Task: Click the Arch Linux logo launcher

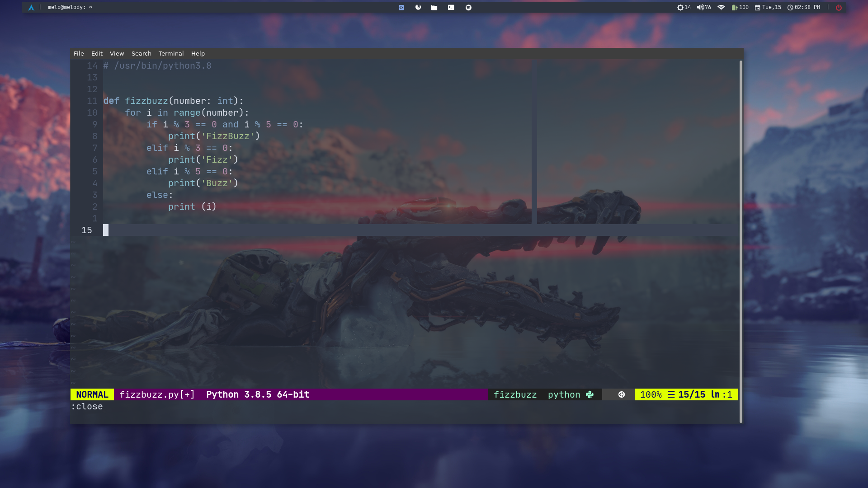Action: pos(31,7)
